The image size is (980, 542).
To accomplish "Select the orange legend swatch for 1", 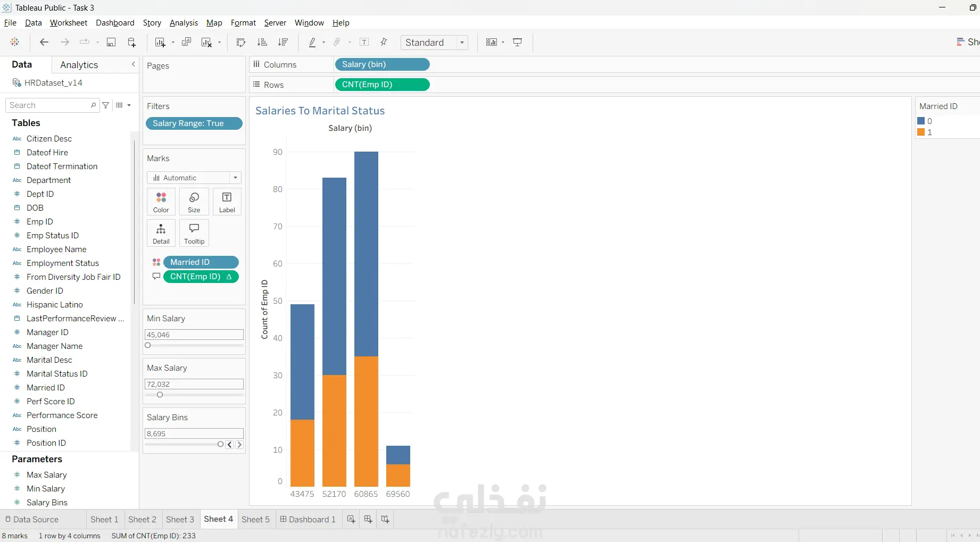I will click(x=921, y=132).
